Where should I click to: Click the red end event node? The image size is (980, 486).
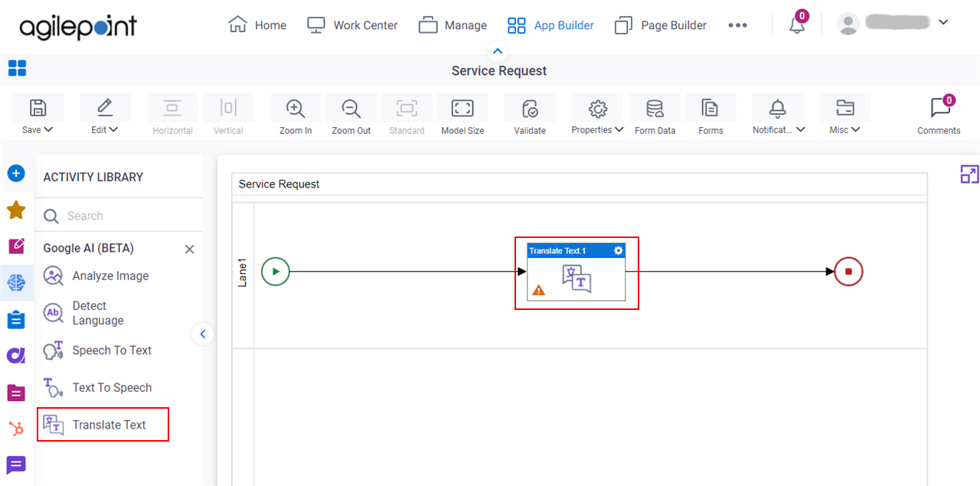click(x=848, y=271)
